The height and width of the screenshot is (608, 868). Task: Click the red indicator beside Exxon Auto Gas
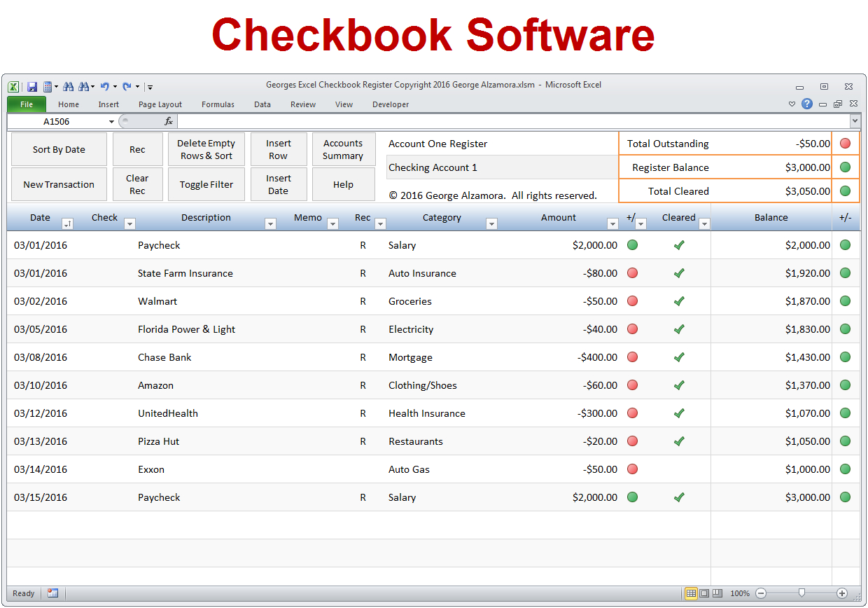tap(632, 469)
